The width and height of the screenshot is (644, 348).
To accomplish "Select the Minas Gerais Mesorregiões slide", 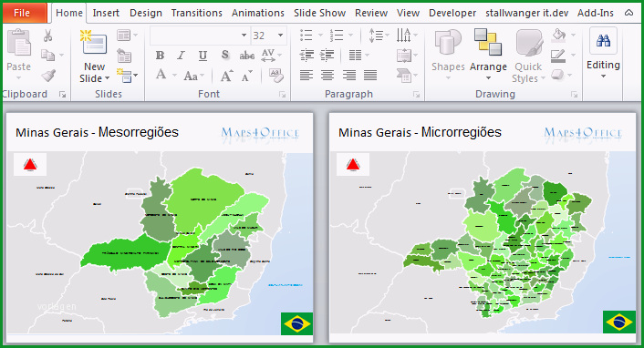I will click(x=160, y=228).
